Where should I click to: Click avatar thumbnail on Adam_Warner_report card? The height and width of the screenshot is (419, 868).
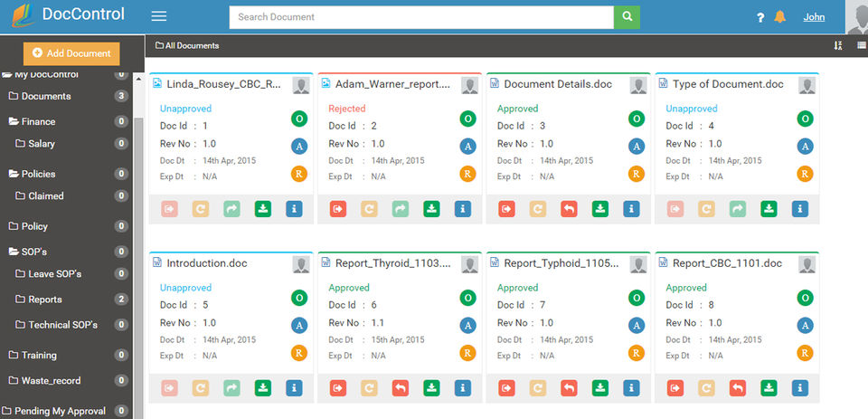[469, 85]
